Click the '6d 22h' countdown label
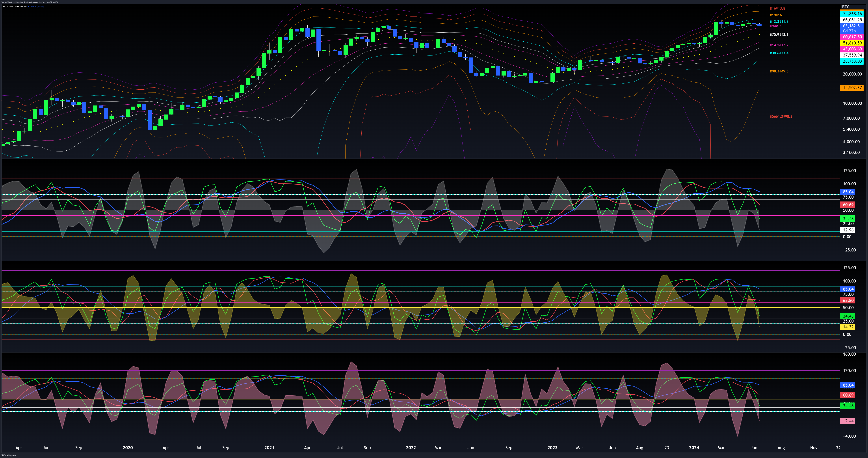Image resolution: width=868 pixels, height=458 pixels. tap(849, 31)
